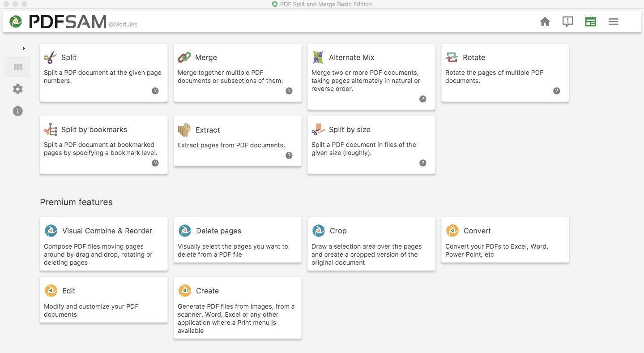The width and height of the screenshot is (644, 353).
Task: Select Visual Combine & Reorder title
Action: point(107,231)
